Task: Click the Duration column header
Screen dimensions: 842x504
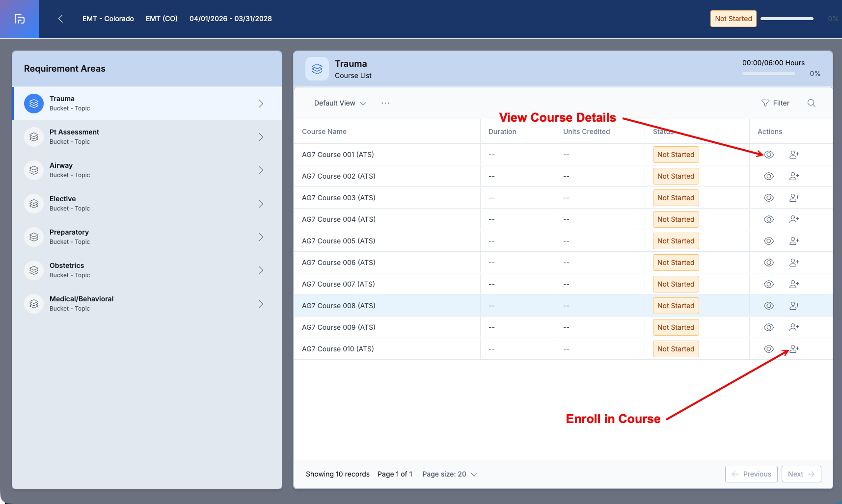Action: tap(502, 132)
